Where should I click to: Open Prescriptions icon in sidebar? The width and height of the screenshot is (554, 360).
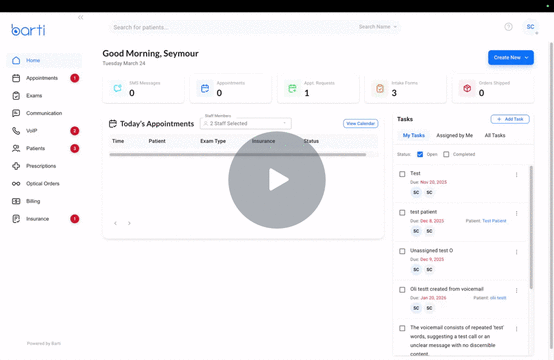pyautogui.click(x=16, y=166)
